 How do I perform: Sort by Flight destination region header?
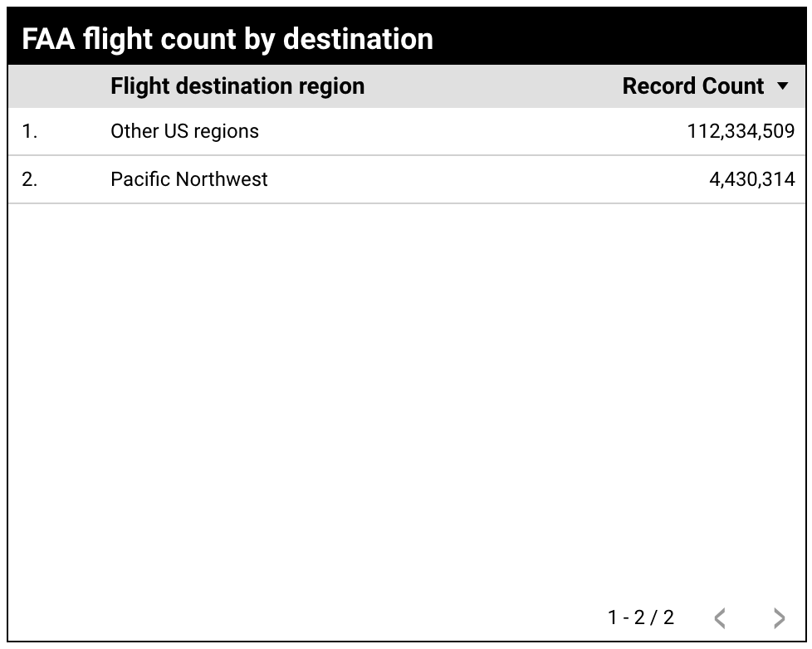tap(237, 86)
